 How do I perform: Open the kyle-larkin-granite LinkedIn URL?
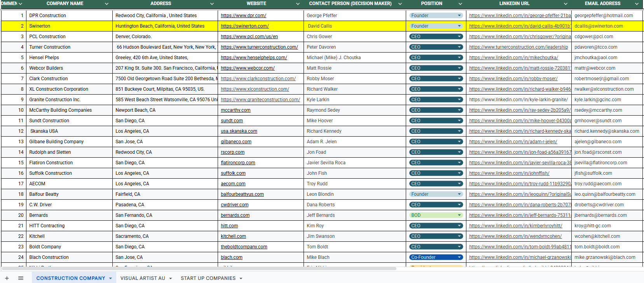point(518,100)
